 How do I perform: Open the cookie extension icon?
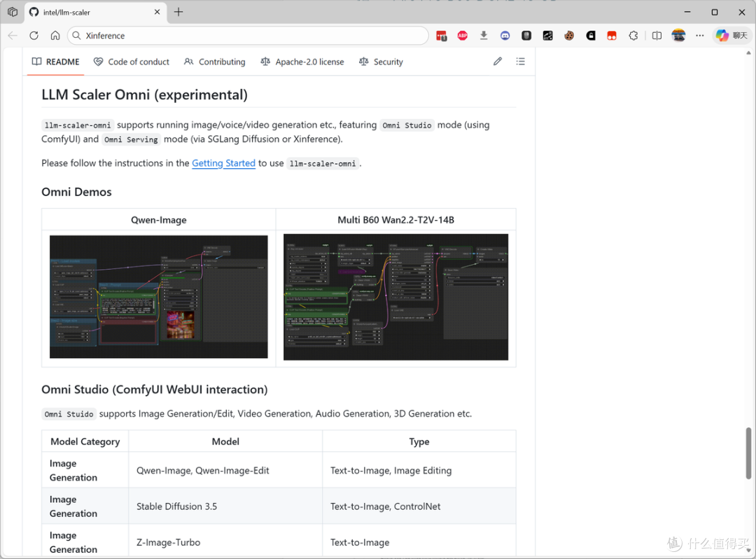(569, 36)
